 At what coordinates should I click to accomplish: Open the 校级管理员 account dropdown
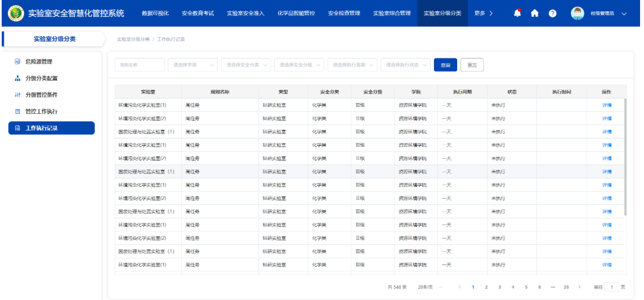pos(609,14)
